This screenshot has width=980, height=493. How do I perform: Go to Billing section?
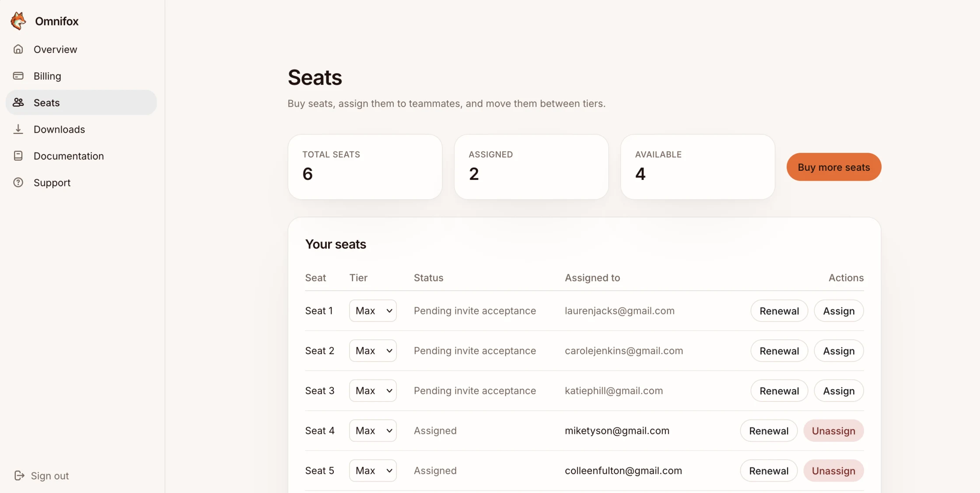coord(81,76)
